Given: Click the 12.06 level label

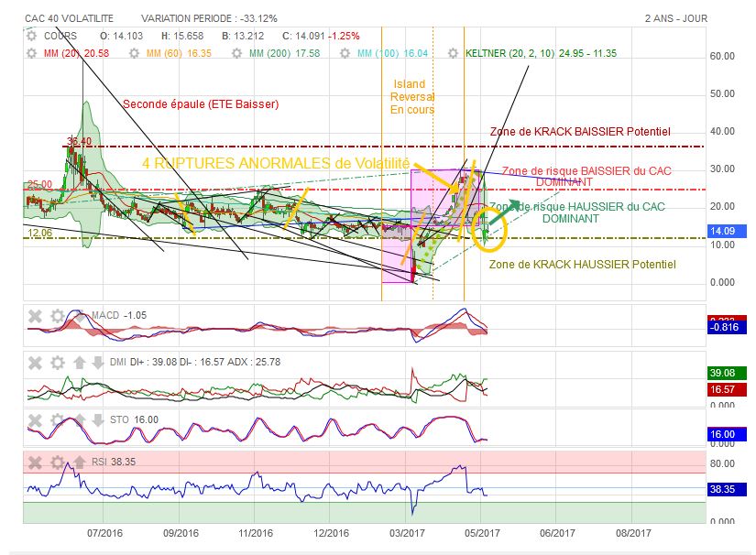Looking at the screenshot, I should coord(39,233).
